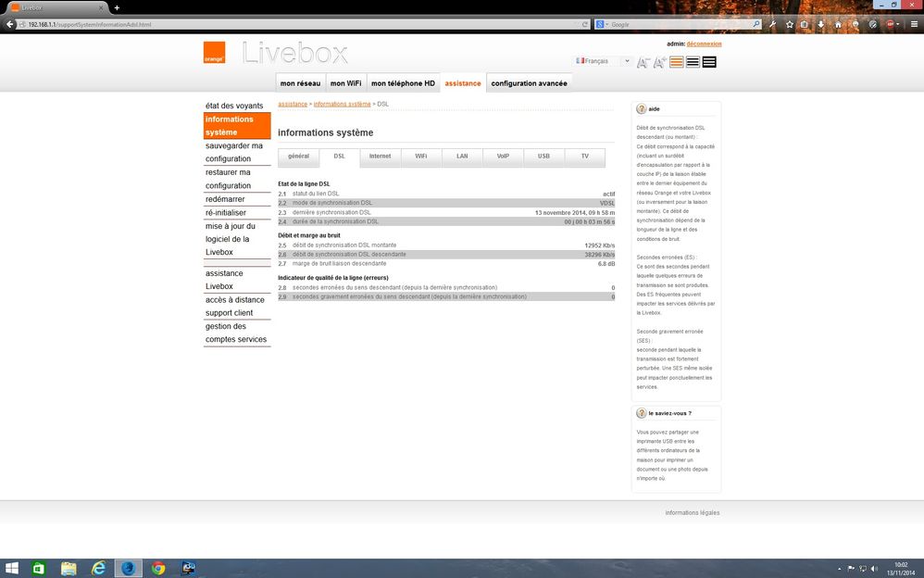
Task: Switch to the Internet tab
Action: 381,157
